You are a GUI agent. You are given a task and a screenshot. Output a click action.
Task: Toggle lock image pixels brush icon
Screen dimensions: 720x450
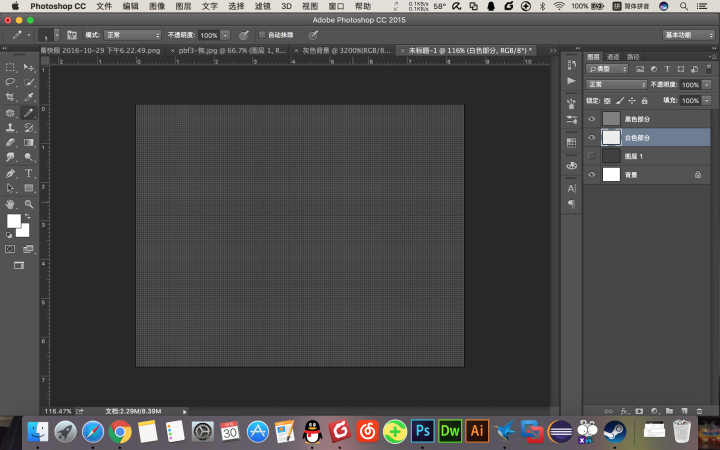(x=619, y=101)
